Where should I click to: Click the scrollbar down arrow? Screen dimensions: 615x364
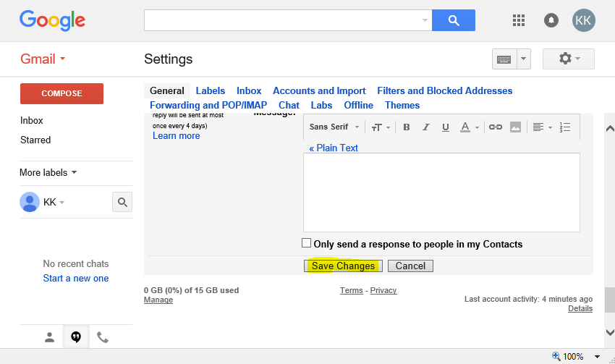pyautogui.click(x=610, y=332)
